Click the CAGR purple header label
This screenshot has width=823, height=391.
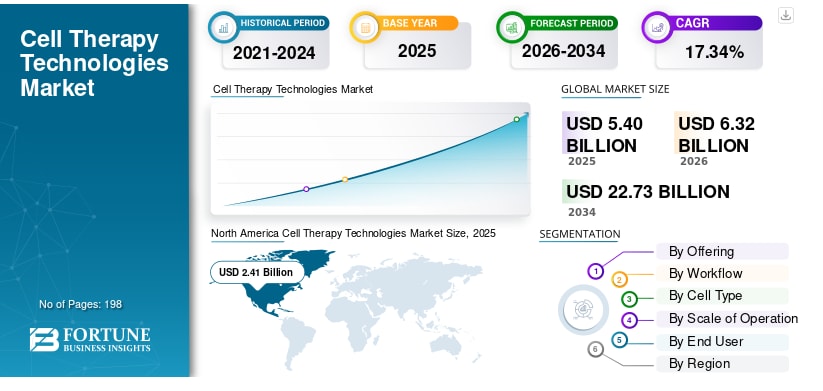tap(692, 23)
